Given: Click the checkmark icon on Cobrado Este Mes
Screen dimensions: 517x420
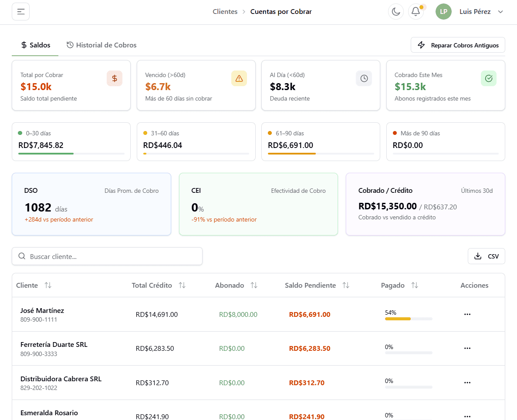Looking at the screenshot, I should pyautogui.click(x=488, y=78).
